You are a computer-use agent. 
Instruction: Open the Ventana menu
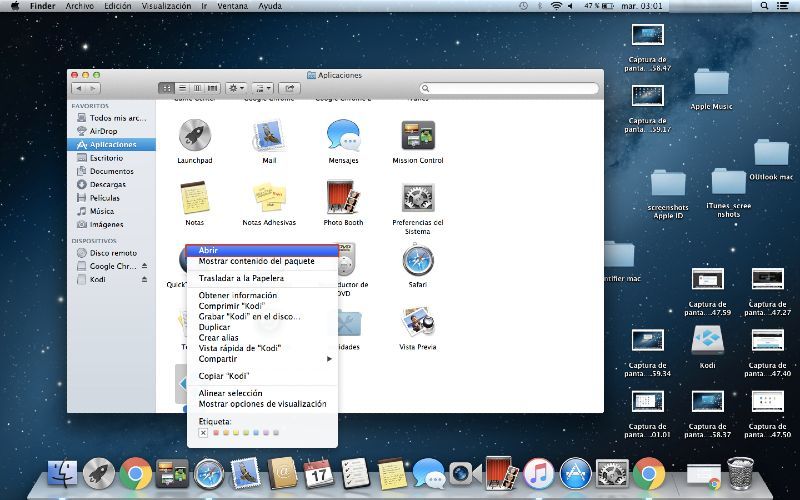pos(232,6)
